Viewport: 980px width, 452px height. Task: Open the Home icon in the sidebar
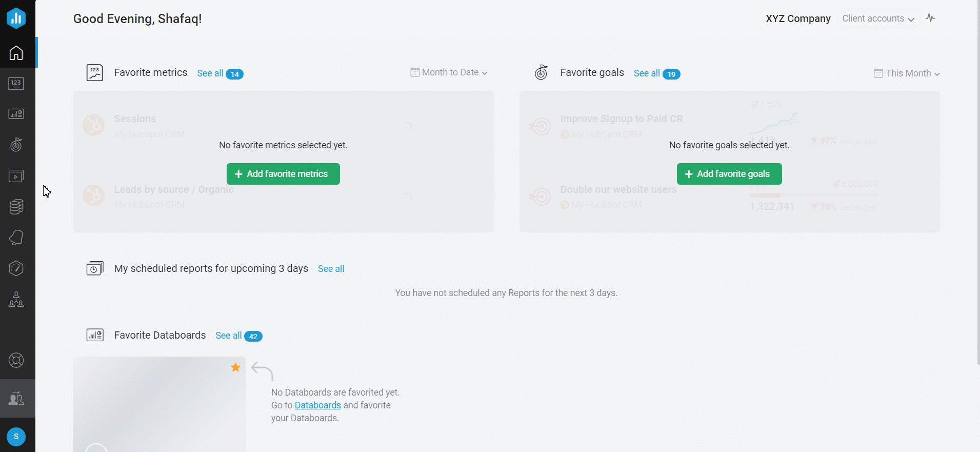pyautogui.click(x=16, y=53)
